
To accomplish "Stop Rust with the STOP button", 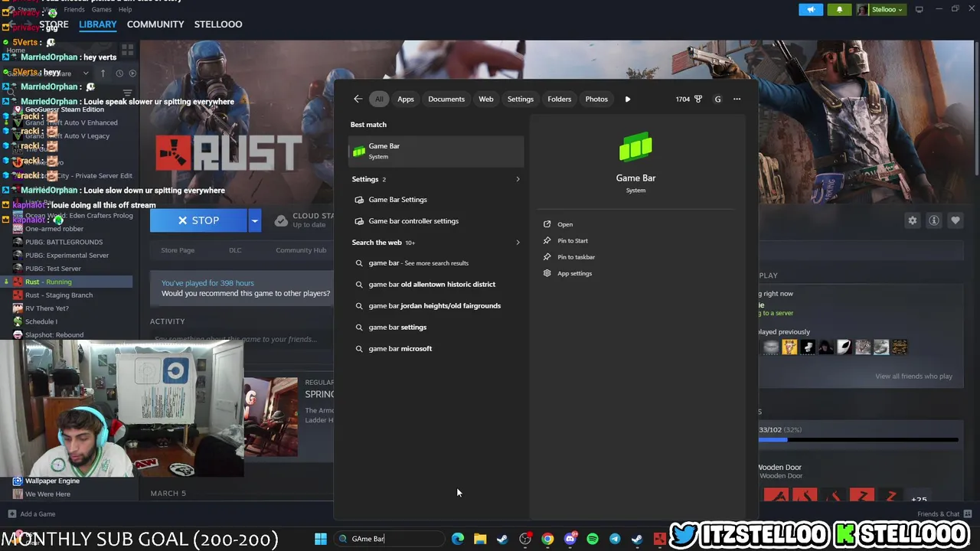I will (198, 220).
